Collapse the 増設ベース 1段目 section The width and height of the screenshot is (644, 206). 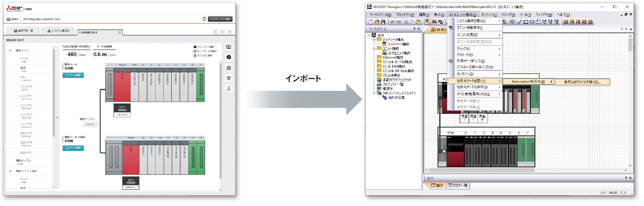[10, 171]
